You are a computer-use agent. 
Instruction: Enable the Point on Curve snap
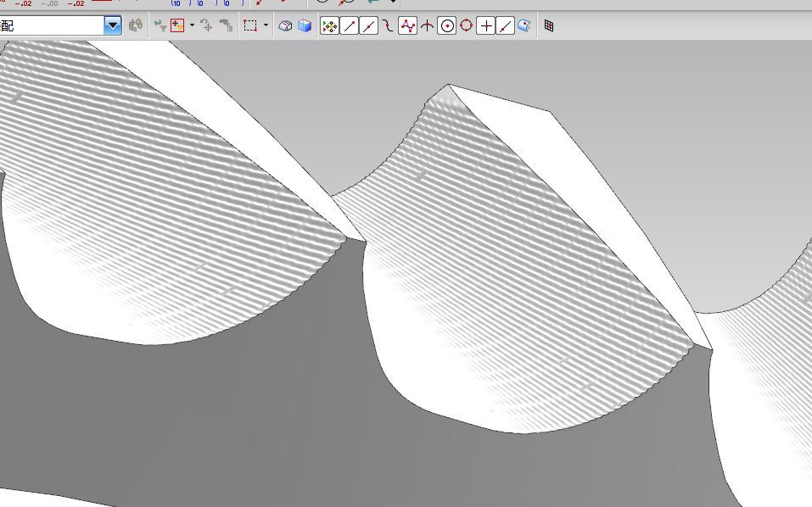[505, 25]
